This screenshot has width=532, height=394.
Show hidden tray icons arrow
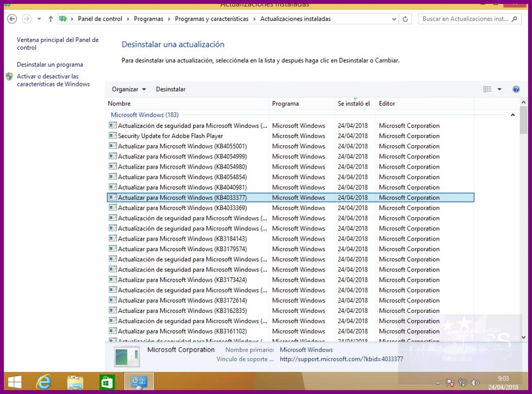(438, 383)
